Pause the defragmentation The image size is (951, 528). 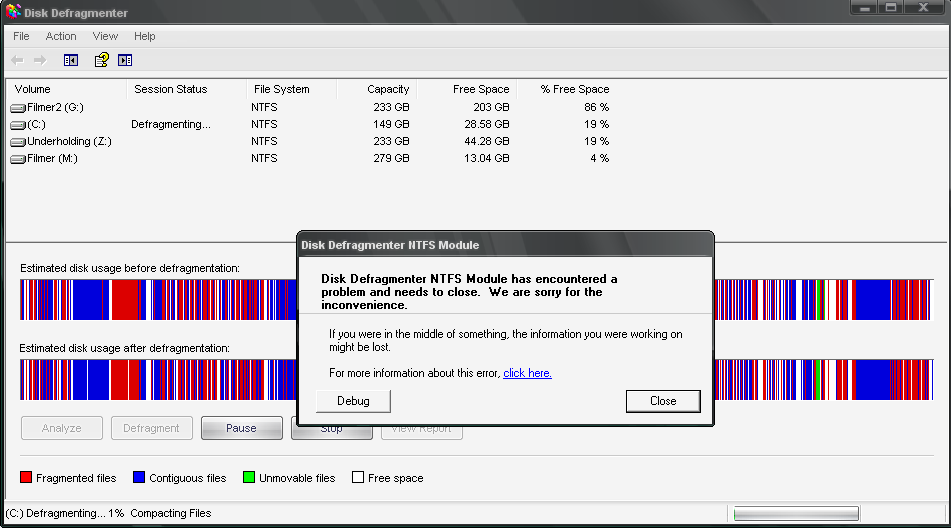[x=241, y=428]
